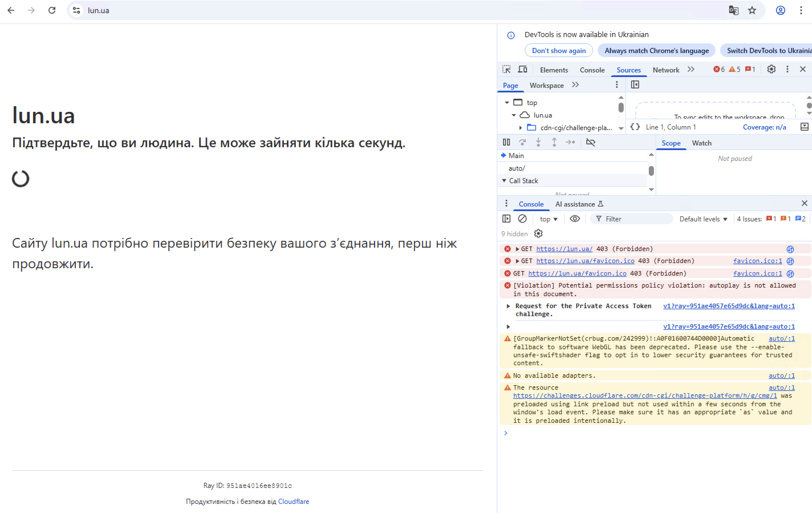Click the 6 errors counter badge

tap(719, 70)
